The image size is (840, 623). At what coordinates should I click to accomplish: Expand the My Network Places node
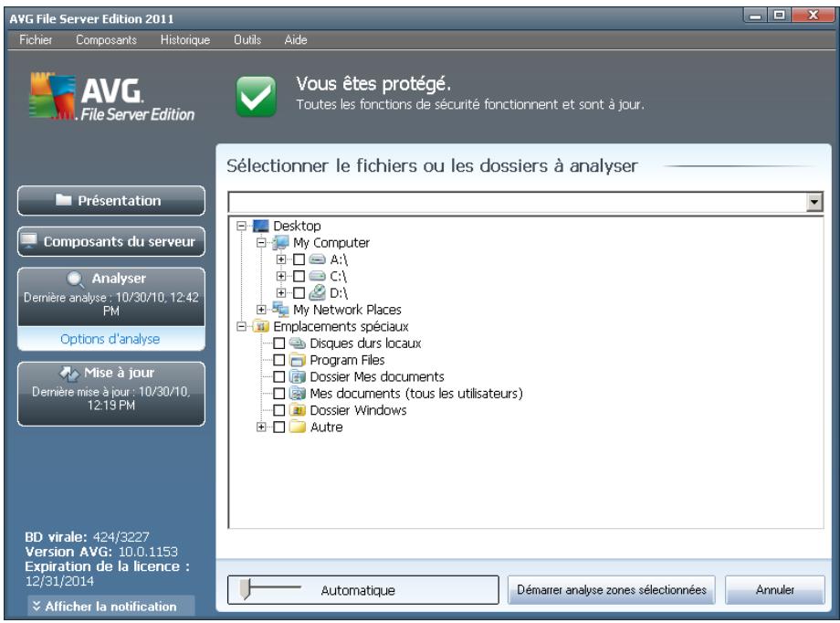click(261, 310)
